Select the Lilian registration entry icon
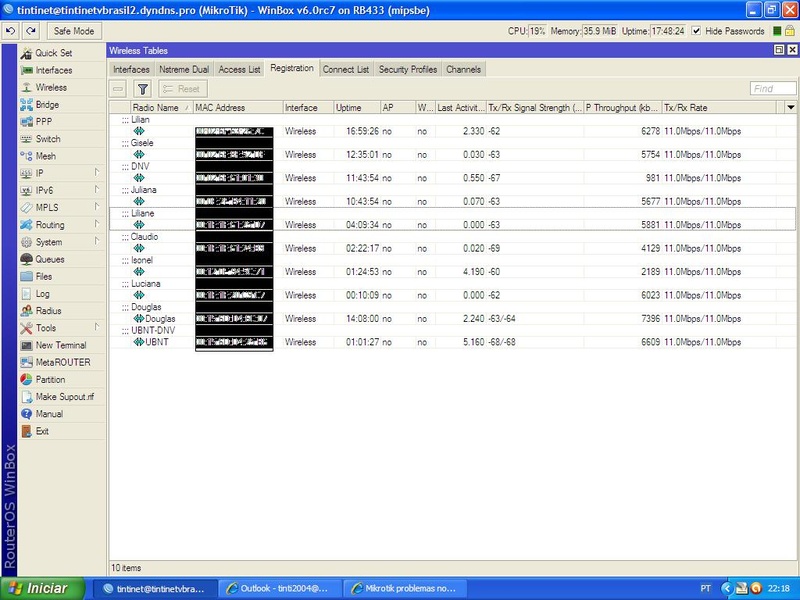 coord(139,131)
